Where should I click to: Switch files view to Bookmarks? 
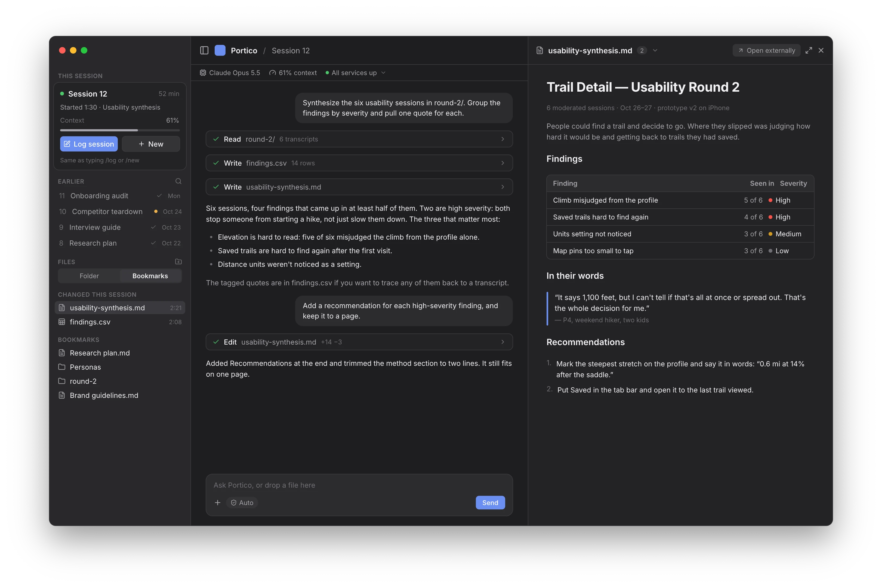tap(150, 276)
